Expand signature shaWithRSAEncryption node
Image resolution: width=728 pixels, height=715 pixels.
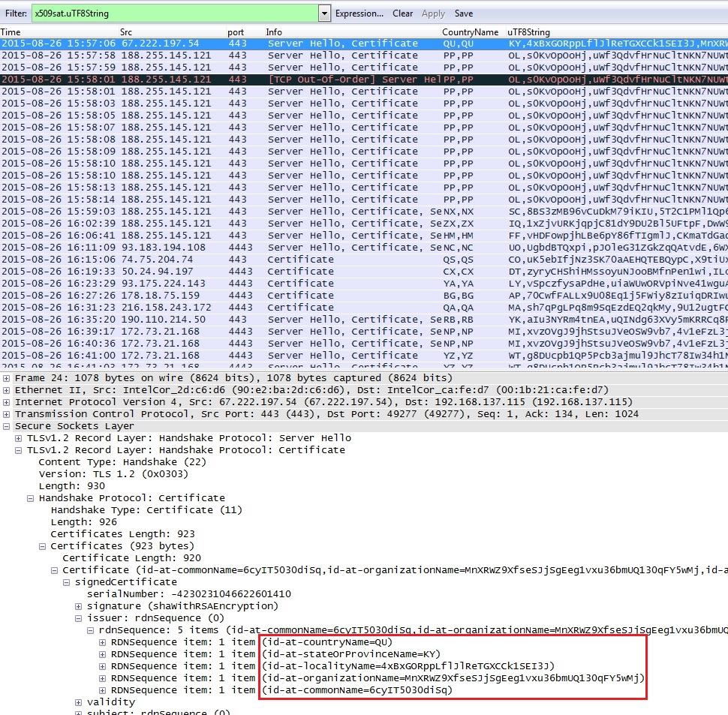coord(79,606)
